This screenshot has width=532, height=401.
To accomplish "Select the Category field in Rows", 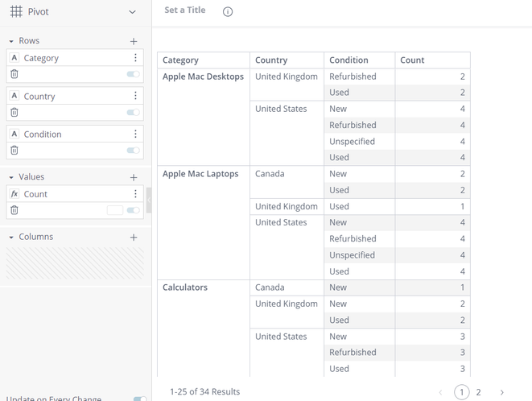I will (x=75, y=58).
